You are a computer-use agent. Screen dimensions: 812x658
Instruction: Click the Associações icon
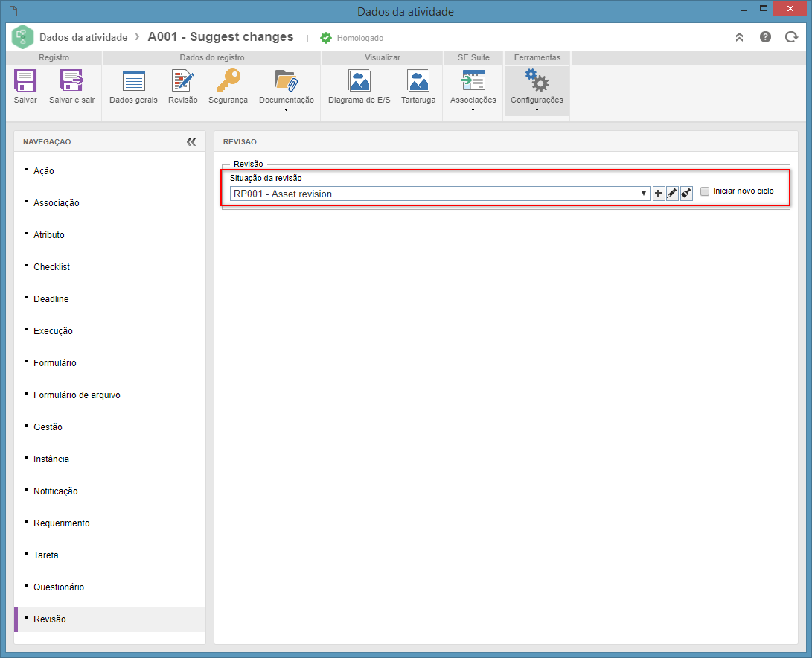pyautogui.click(x=473, y=81)
